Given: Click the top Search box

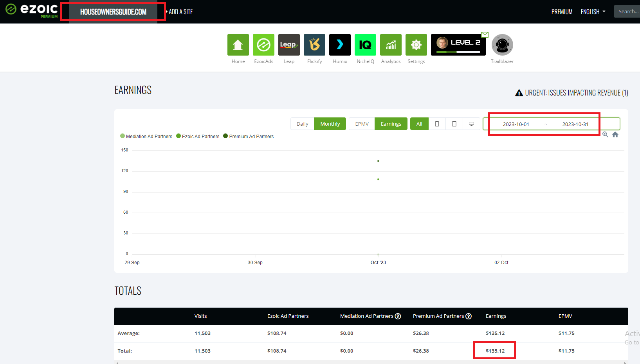Looking at the screenshot, I should 627,11.
